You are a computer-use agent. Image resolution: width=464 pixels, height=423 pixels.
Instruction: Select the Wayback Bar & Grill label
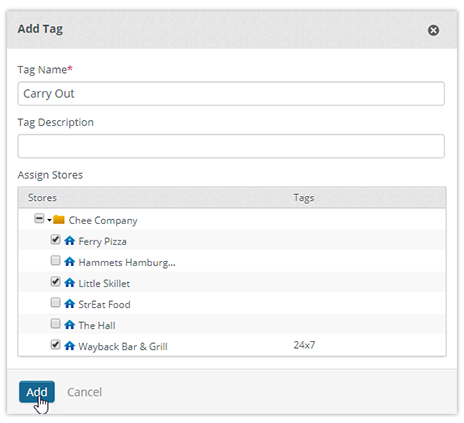(123, 347)
